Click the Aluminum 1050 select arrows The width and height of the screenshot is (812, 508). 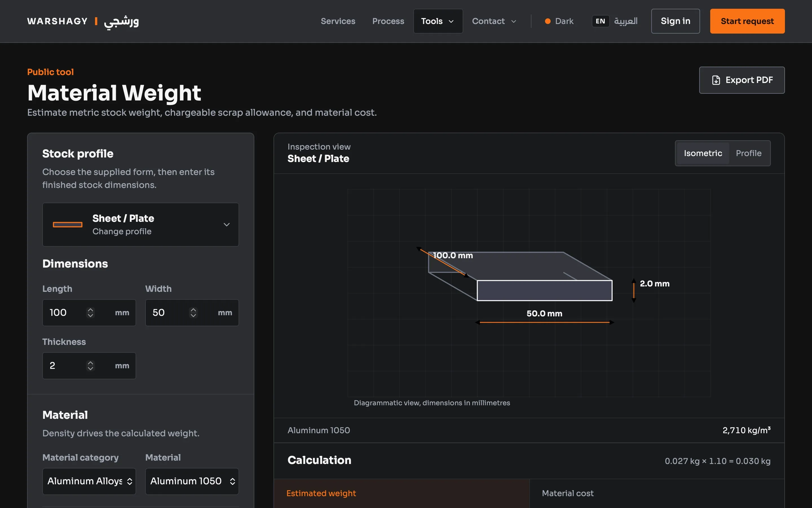(233, 481)
